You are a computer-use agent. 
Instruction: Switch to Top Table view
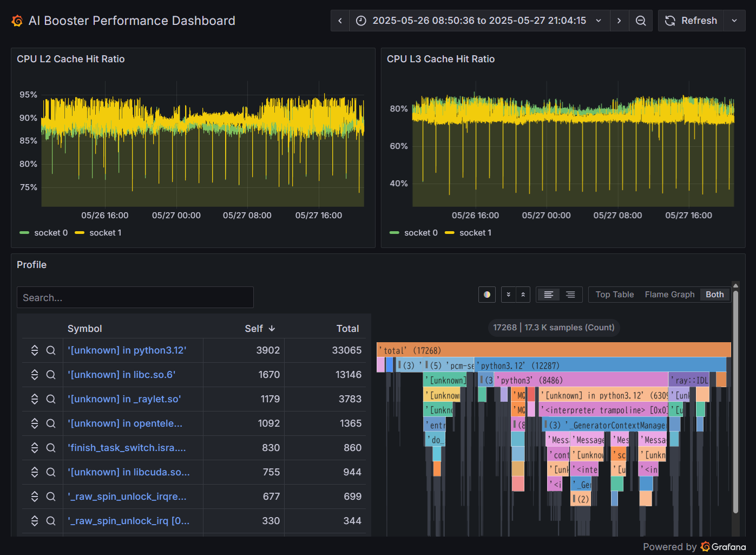point(615,295)
